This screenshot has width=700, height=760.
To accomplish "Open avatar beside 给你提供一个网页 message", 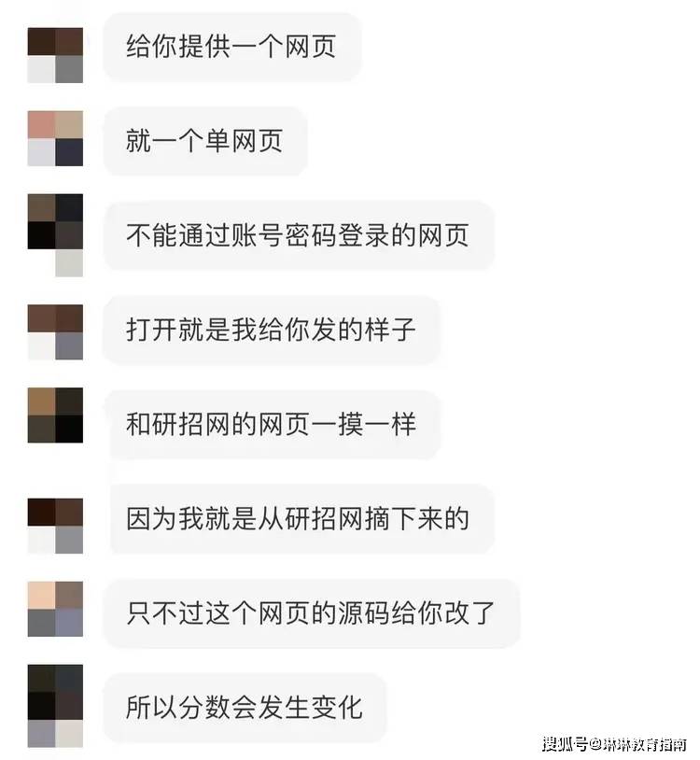I will [x=55, y=55].
